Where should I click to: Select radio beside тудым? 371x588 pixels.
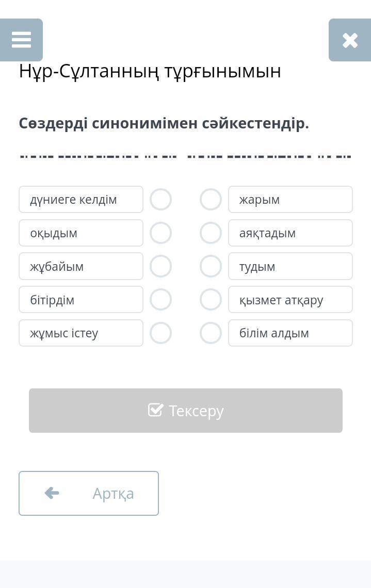pyautogui.click(x=211, y=266)
